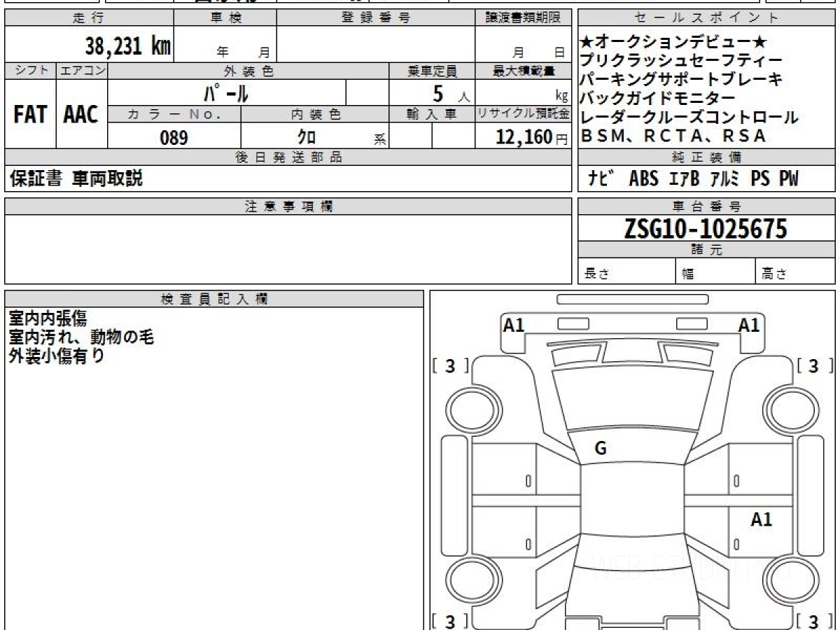Click the A1 mark on the rear door
840x630 pixels.
point(761,519)
